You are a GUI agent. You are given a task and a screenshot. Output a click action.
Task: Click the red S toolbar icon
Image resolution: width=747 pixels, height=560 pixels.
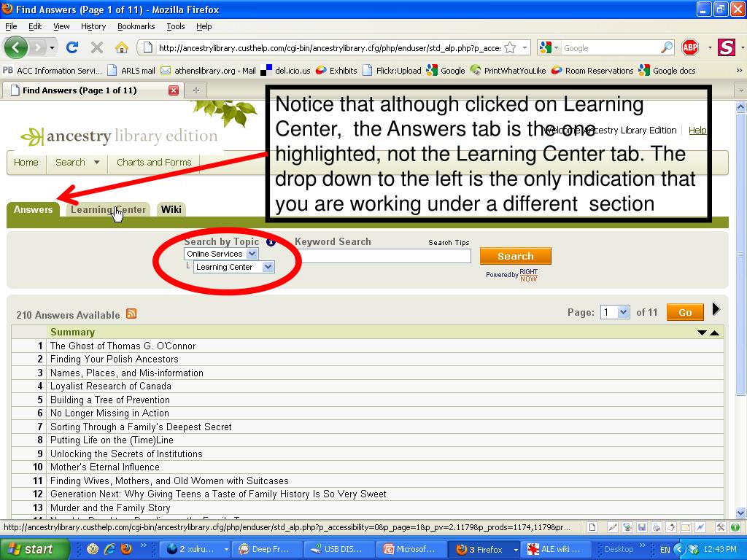tap(727, 47)
